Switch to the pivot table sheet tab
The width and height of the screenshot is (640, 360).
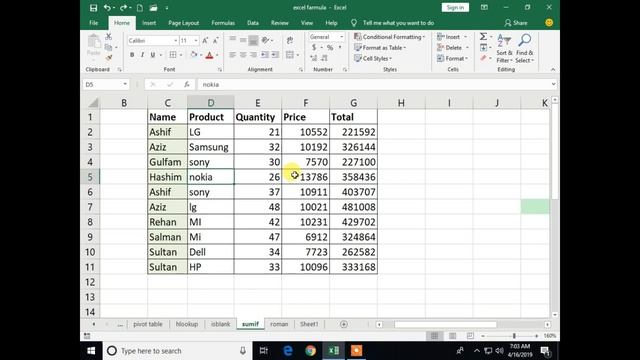click(148, 324)
